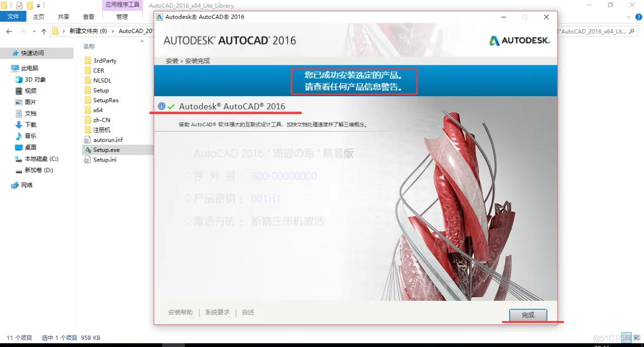644x347 pixels.
Task: Click the blue info icon beside AutoCAD 2016
Action: pos(162,107)
